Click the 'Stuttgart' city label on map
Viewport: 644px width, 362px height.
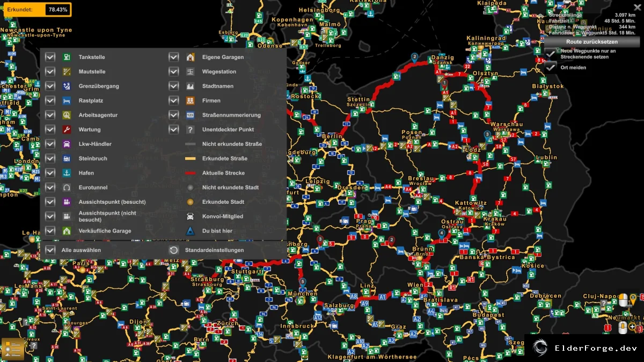click(x=246, y=272)
